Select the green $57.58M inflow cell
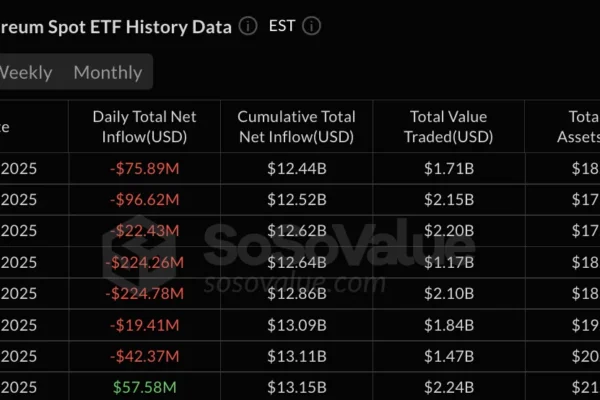This screenshot has height=400, width=600. (x=145, y=388)
